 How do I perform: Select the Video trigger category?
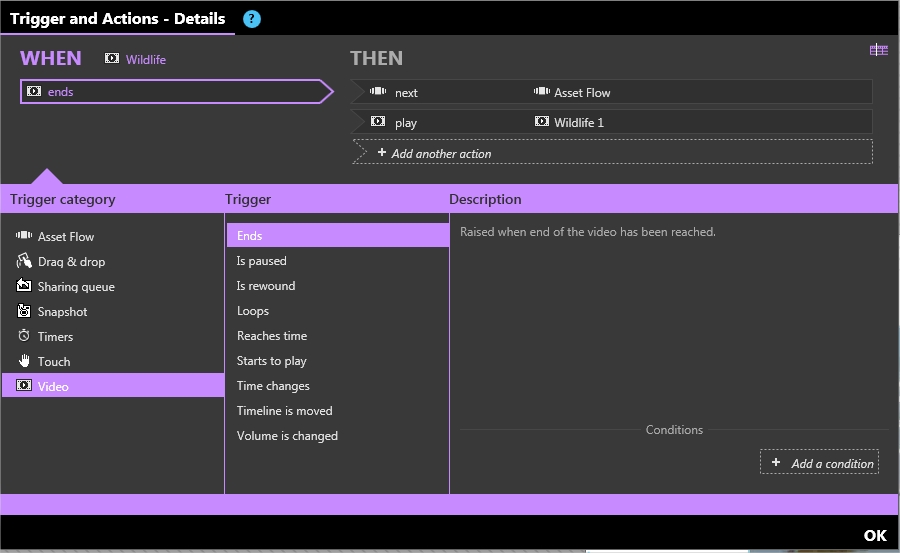tap(112, 386)
